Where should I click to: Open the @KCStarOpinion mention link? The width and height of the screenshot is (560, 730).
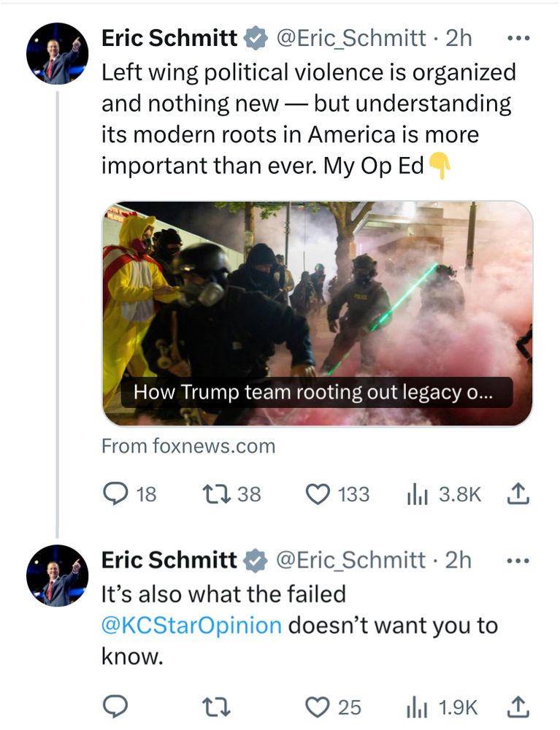191,626
